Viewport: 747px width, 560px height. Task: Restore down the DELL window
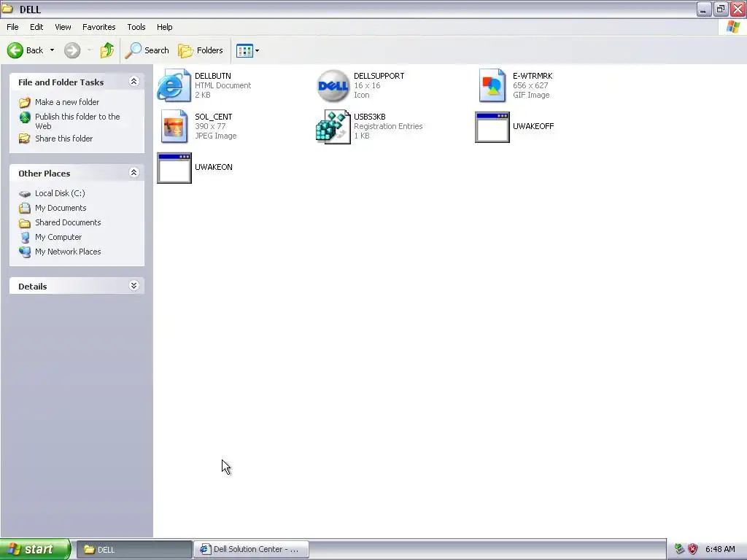coord(721,9)
